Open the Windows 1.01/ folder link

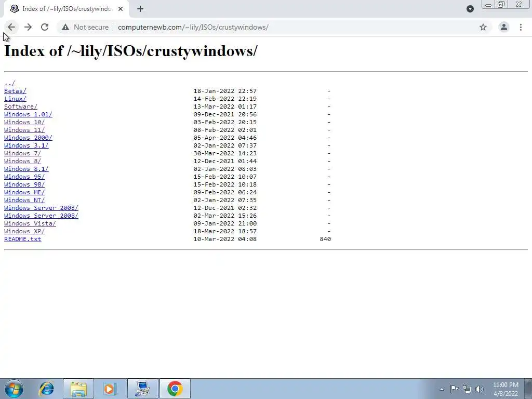[x=28, y=114]
